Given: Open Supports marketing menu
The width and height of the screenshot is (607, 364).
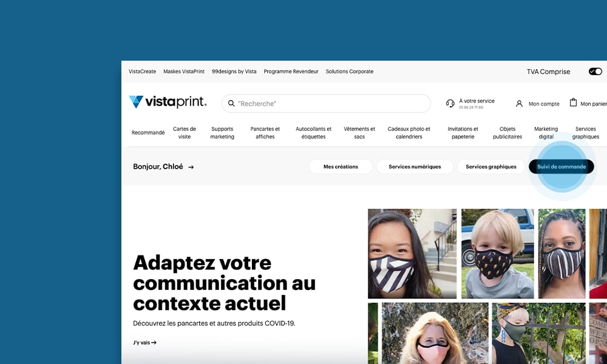Looking at the screenshot, I should pos(222,133).
